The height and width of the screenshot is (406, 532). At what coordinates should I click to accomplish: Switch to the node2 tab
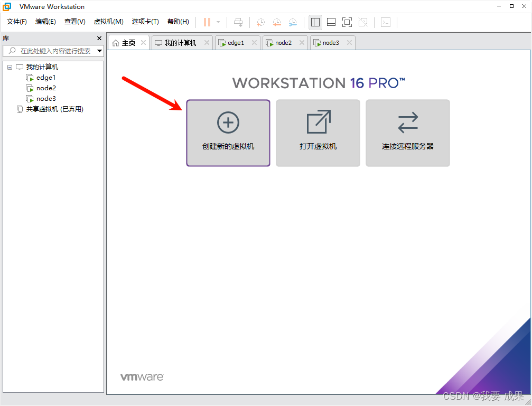[x=283, y=43]
